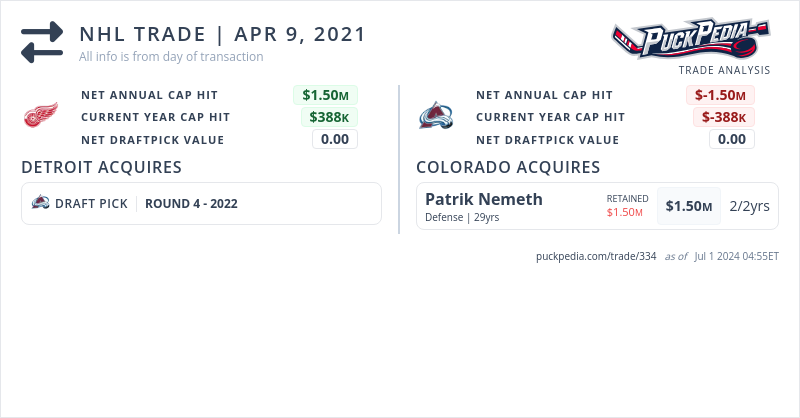Screen dimensions: 800x418
Task: Click Nemeth's $1.50M cap hit box
Action: point(689,206)
